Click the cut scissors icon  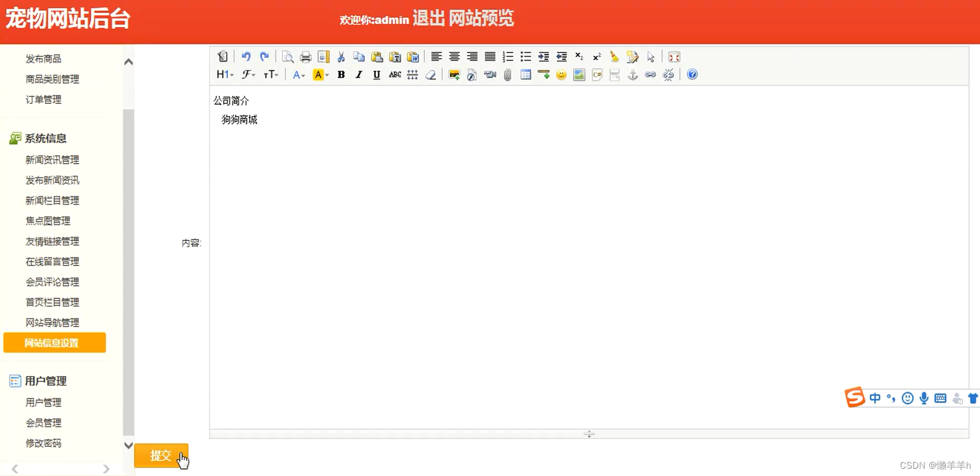tap(341, 57)
